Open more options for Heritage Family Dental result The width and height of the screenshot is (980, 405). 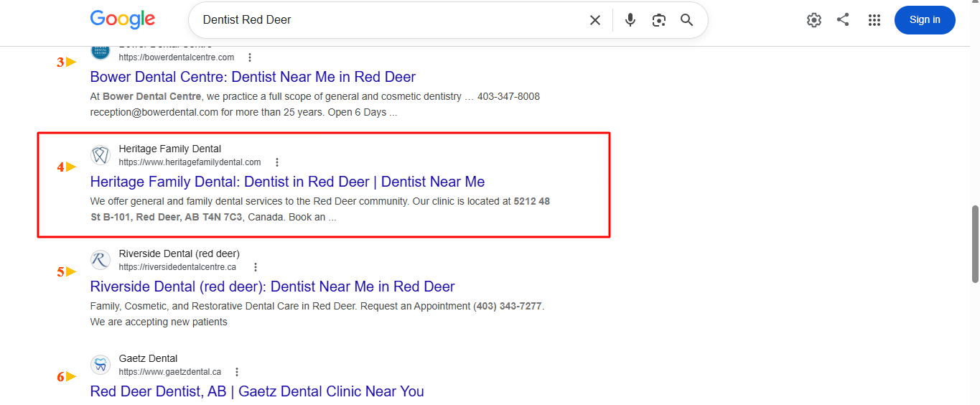(277, 162)
